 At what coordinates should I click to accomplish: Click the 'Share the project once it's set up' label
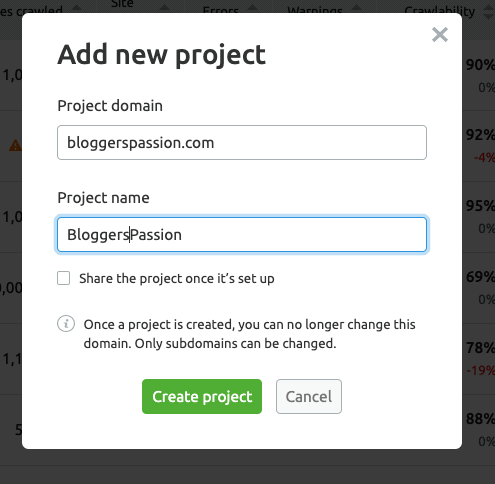(177, 278)
